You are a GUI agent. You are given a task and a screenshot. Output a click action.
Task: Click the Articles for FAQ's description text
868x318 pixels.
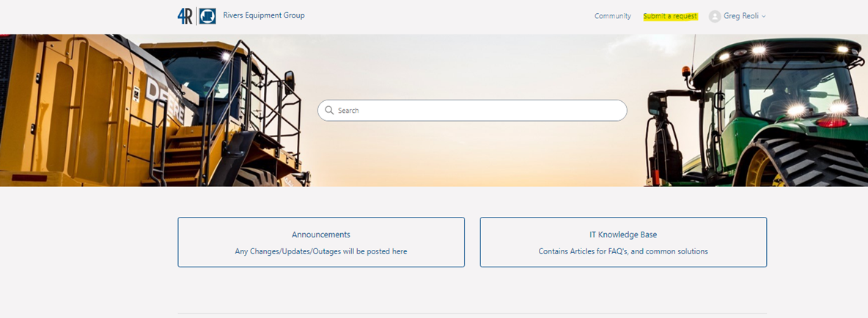coord(623,251)
